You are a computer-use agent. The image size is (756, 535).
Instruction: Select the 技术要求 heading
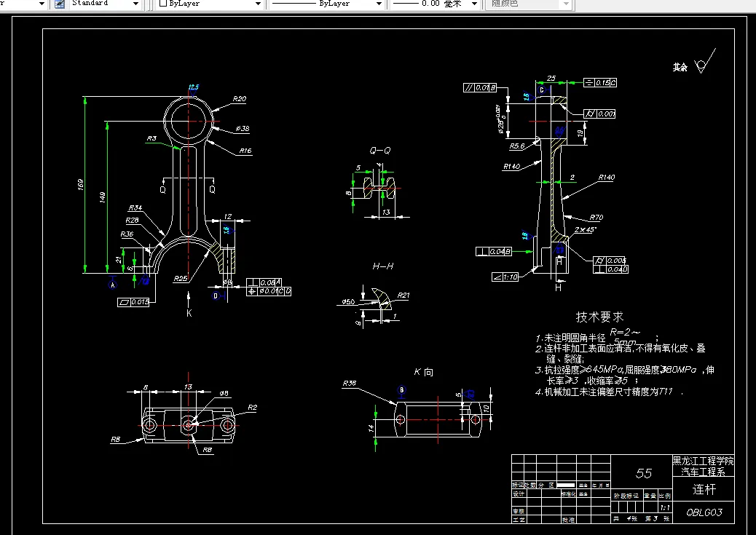(x=599, y=317)
